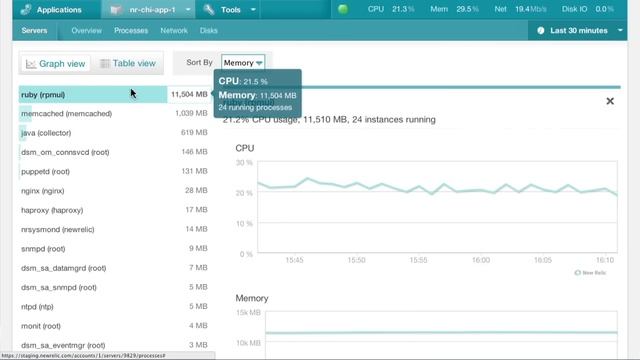The width and height of the screenshot is (640, 360).
Task: Click the CPU 21.3% header stat
Action: click(391, 9)
